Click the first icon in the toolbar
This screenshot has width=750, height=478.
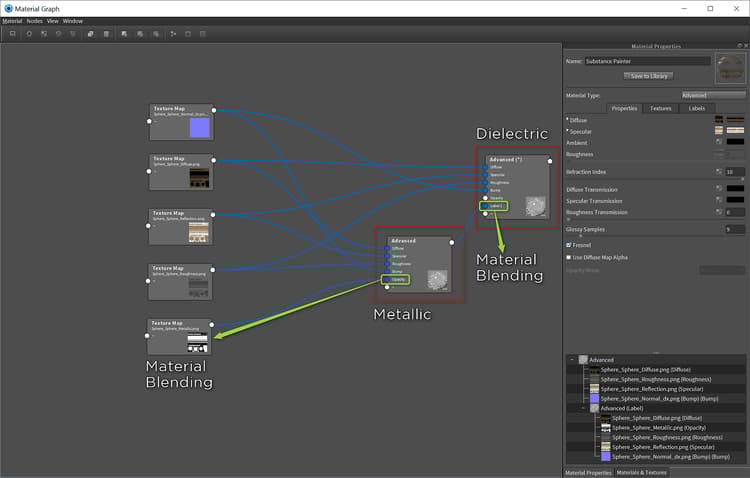[x=12, y=33]
